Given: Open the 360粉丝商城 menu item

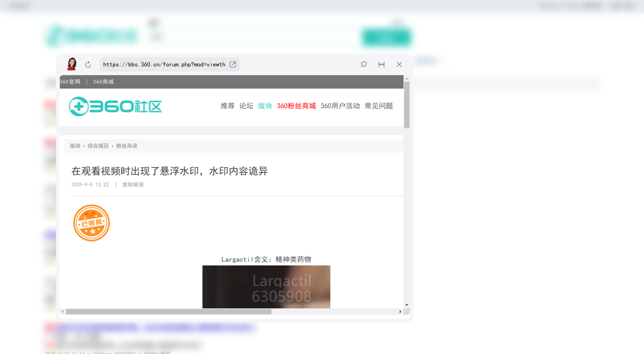Looking at the screenshot, I should [296, 106].
